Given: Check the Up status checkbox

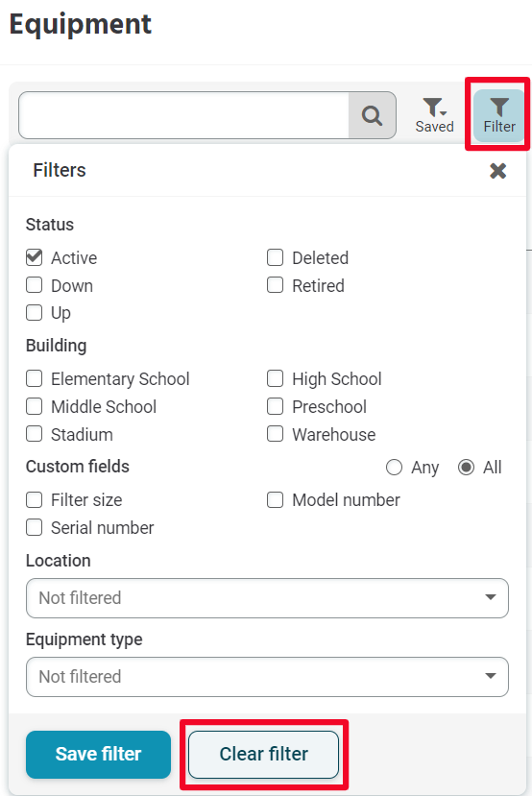Looking at the screenshot, I should coord(34,312).
